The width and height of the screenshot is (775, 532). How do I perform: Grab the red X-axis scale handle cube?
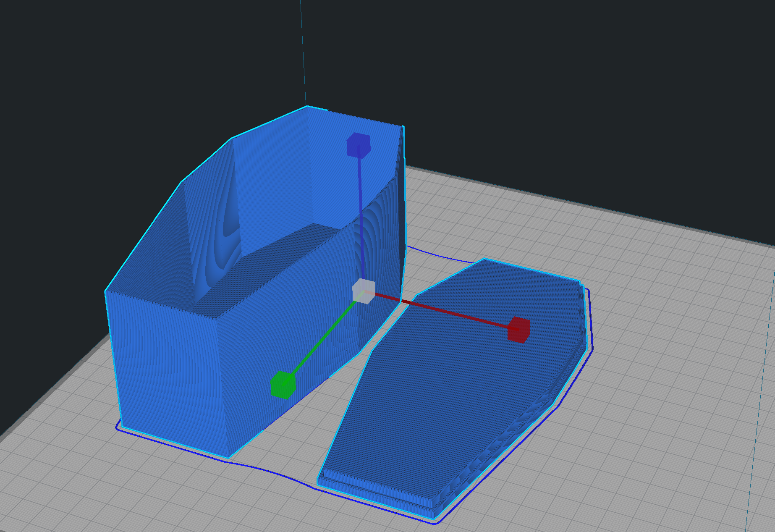pos(519,330)
